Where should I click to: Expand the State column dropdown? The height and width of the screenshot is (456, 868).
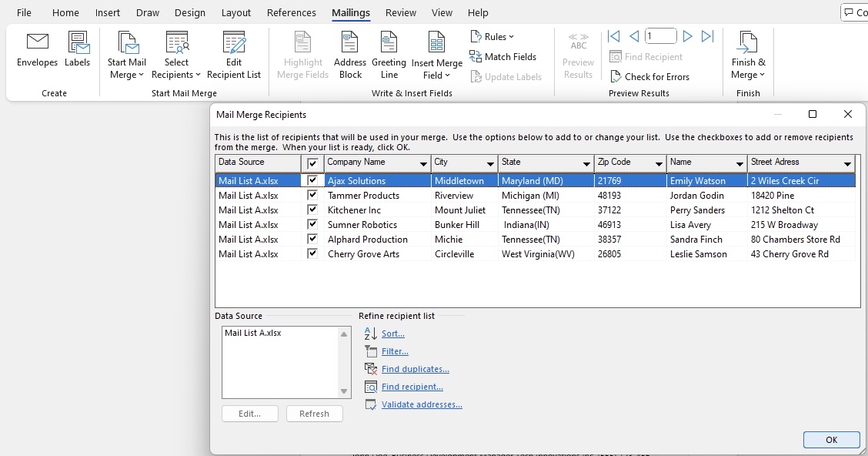[x=586, y=164]
